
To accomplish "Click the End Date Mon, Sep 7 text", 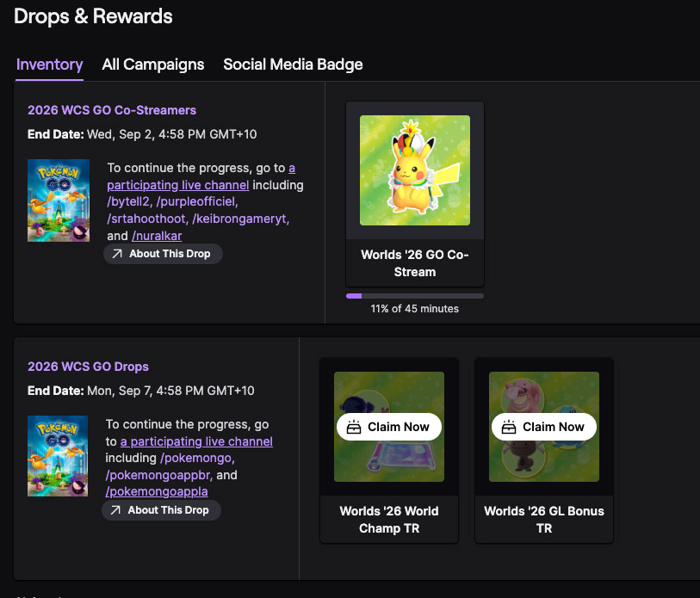I will pos(141,391).
